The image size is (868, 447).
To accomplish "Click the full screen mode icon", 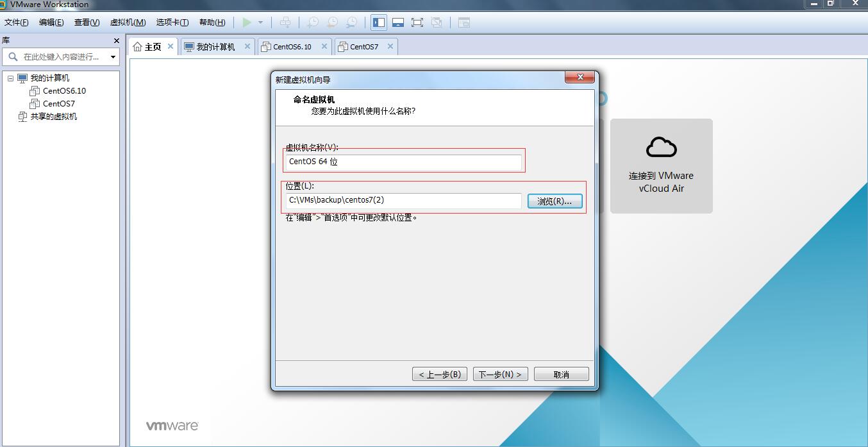I will [x=417, y=22].
